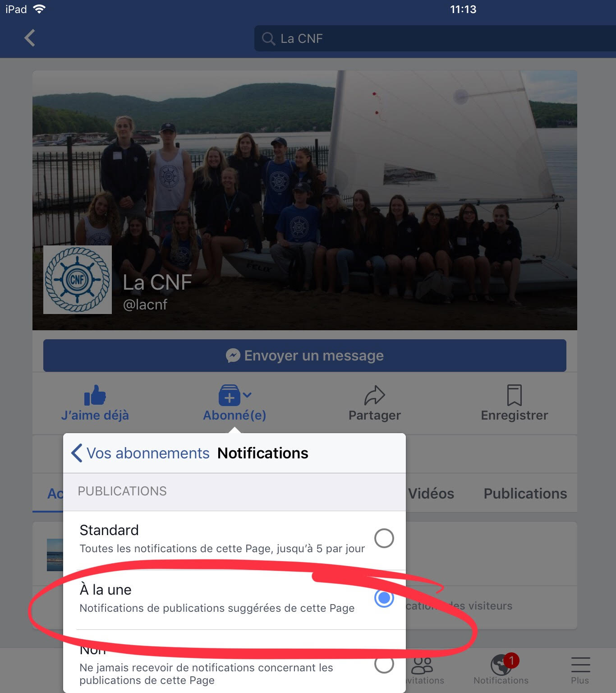Open the Plus hamburger menu icon
Viewport: 616px width, 693px height.
click(580, 665)
